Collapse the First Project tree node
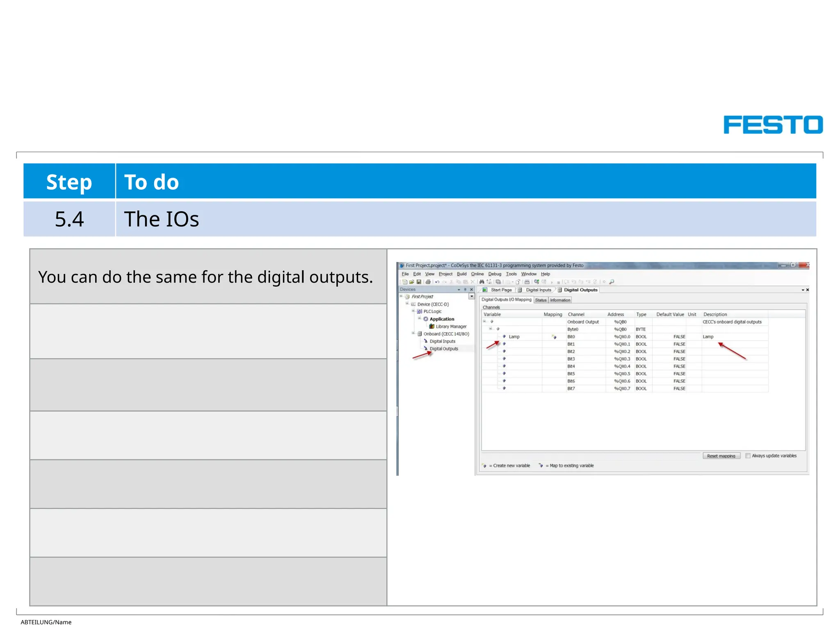The height and width of the screenshot is (630, 840). coord(401,296)
